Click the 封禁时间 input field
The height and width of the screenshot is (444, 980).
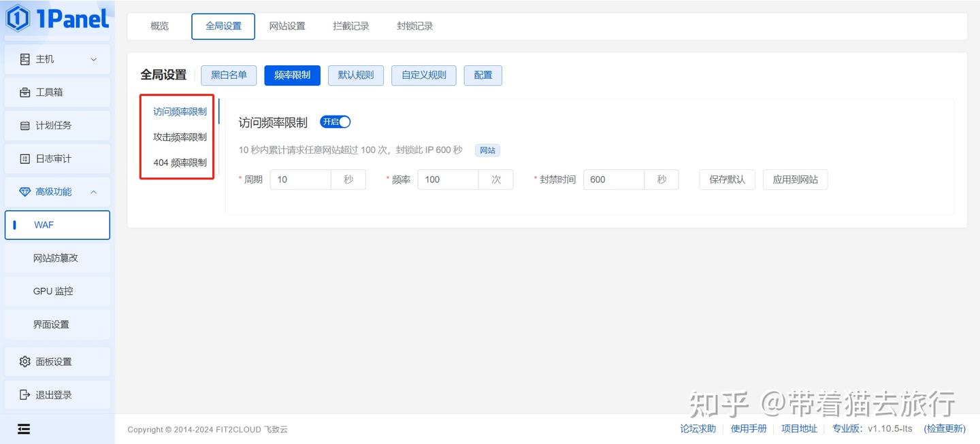coord(612,180)
